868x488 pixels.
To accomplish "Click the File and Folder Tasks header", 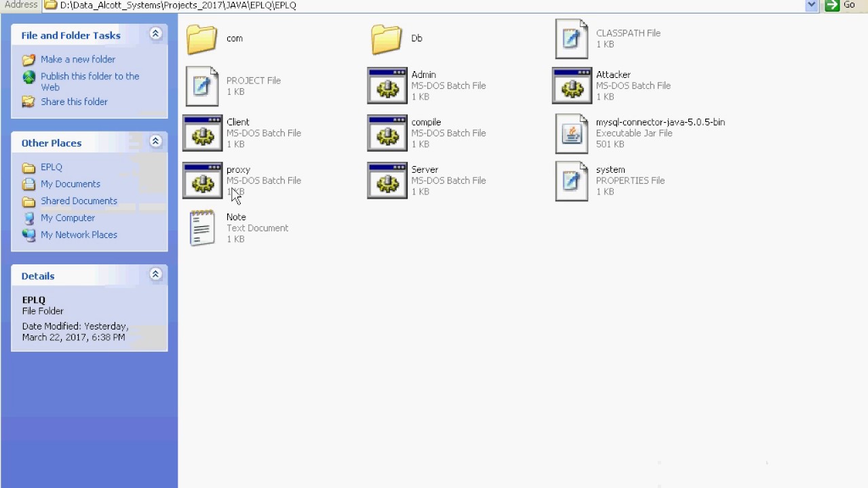I will 71,35.
